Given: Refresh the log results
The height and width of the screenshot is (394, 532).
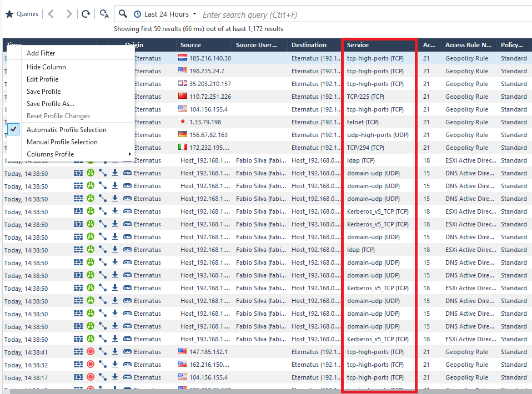Looking at the screenshot, I should [86, 14].
